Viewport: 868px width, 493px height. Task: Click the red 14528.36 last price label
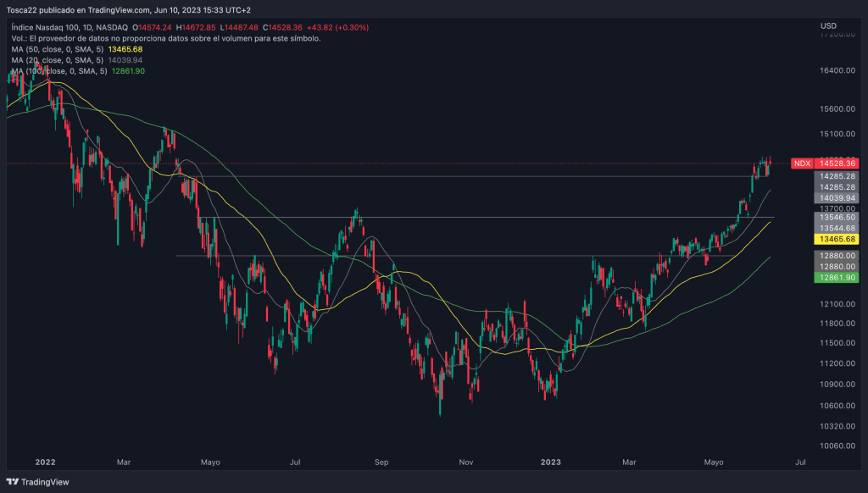836,163
